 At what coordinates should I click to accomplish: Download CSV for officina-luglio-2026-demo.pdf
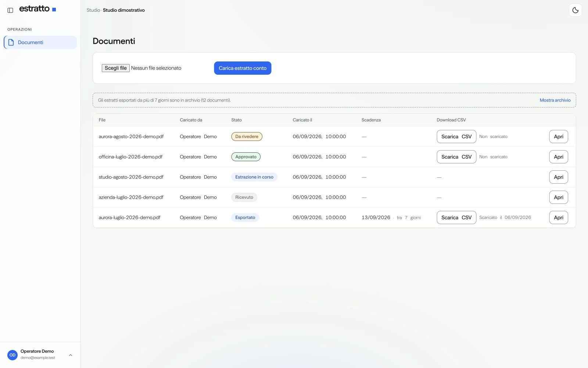[x=456, y=157]
